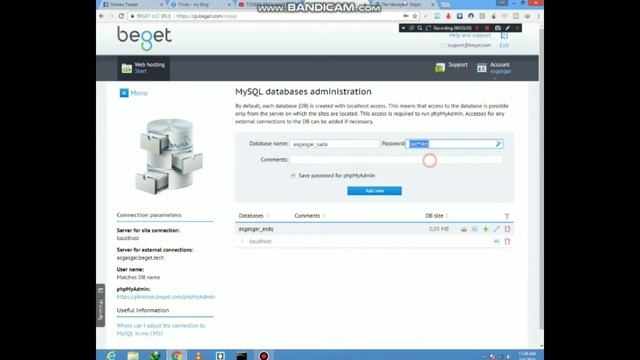
Task: Change password for the localhost access
Action: [x=496, y=242]
